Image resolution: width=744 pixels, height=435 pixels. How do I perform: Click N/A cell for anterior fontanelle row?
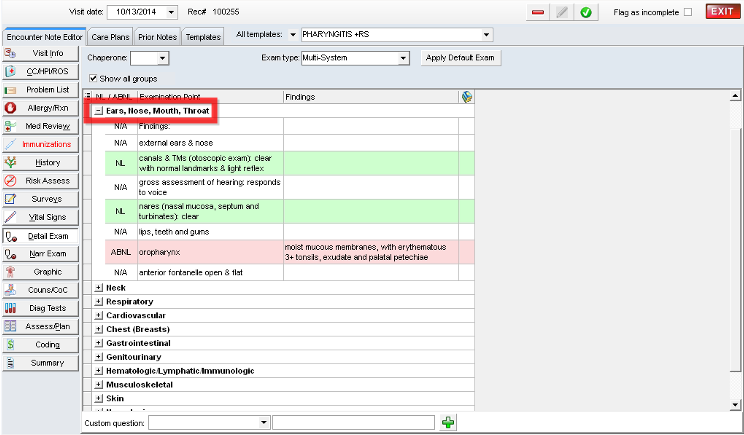pyautogui.click(x=121, y=272)
